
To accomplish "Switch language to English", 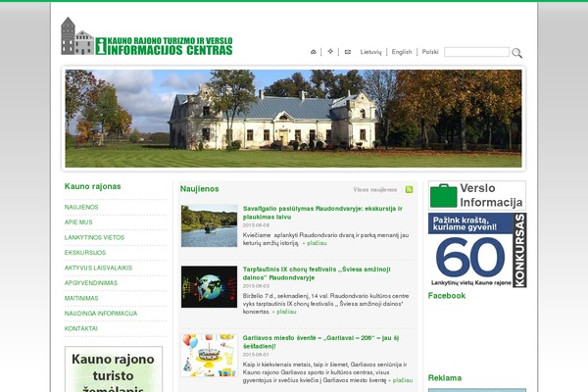I will click(x=402, y=52).
